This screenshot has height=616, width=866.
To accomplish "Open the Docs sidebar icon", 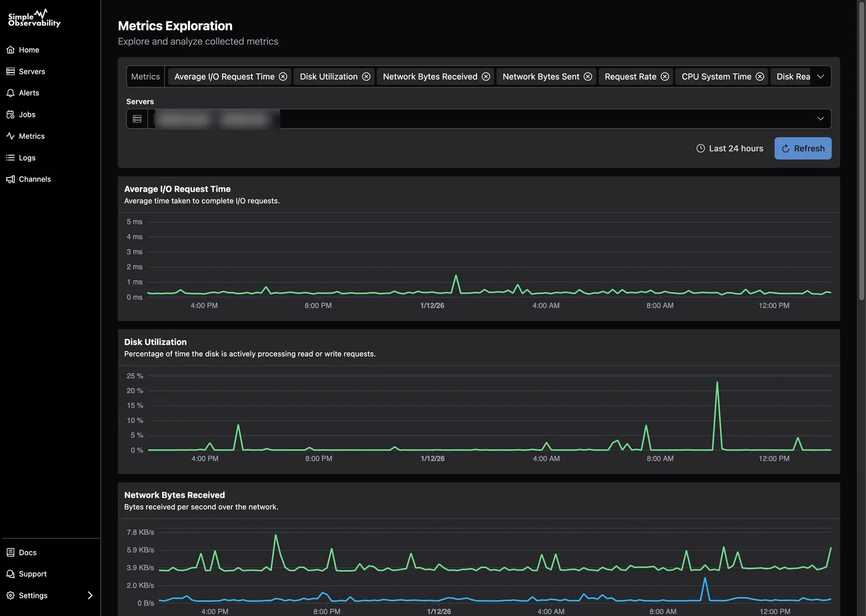I will [10, 552].
